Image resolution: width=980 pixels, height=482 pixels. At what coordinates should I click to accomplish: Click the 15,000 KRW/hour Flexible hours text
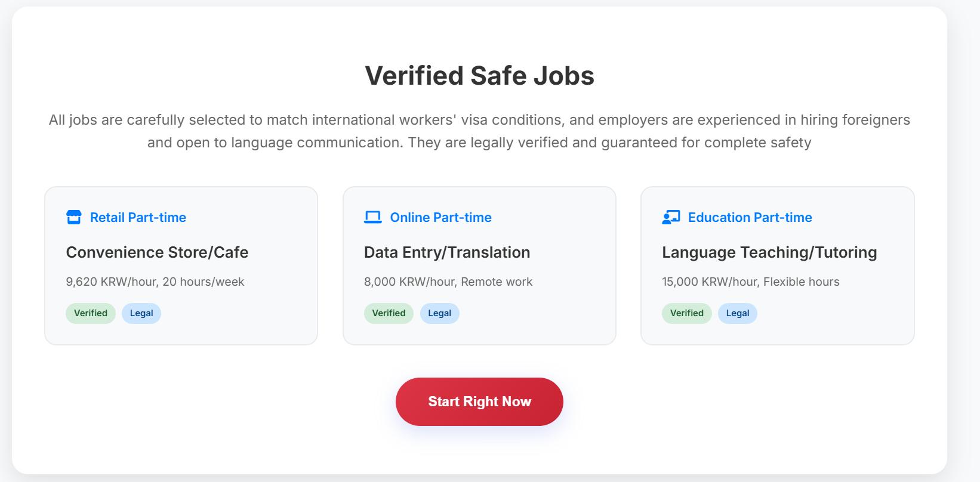[750, 282]
